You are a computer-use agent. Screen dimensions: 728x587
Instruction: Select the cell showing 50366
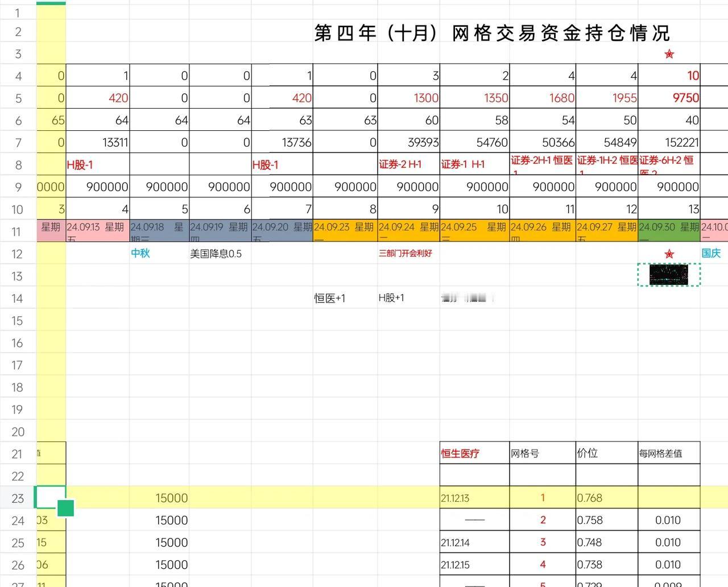(543, 142)
